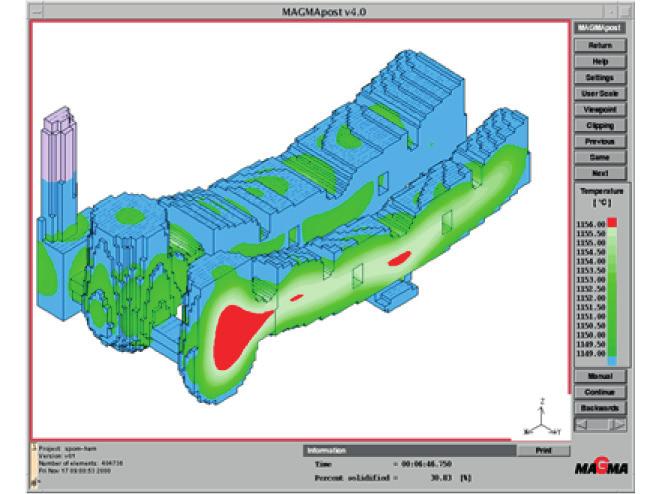Click the Return button
Viewport: 662px width, 494px height.
[600, 45]
